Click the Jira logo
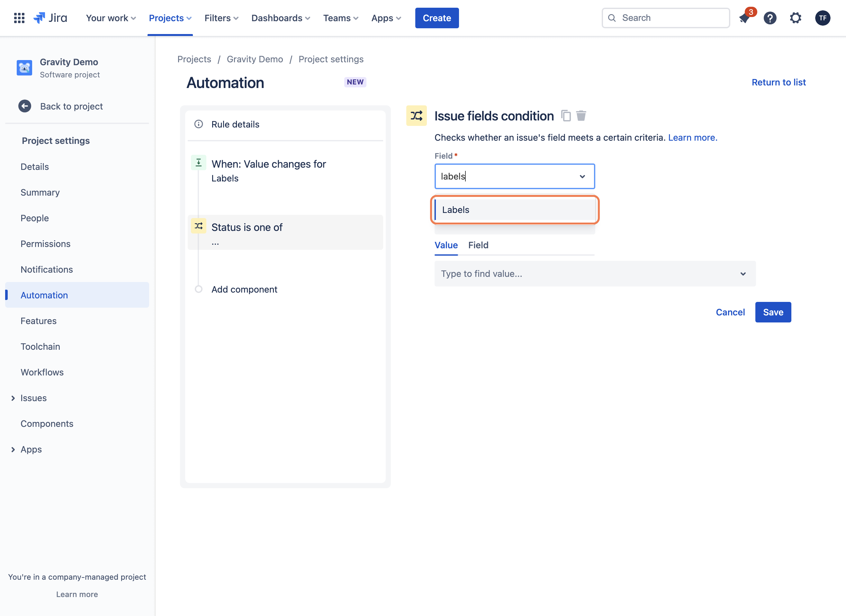Image resolution: width=846 pixels, height=616 pixels. tap(50, 18)
